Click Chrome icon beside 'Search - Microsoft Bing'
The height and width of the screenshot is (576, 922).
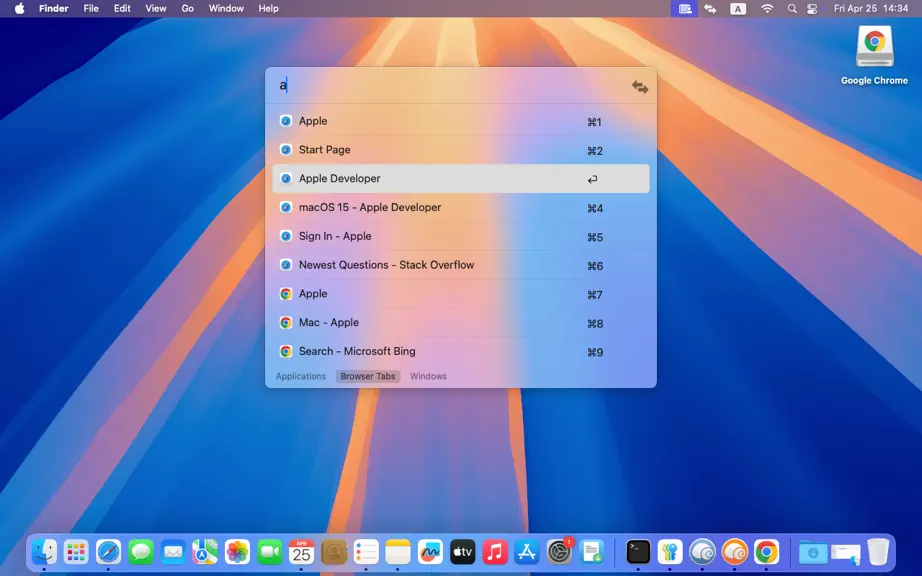tap(286, 351)
